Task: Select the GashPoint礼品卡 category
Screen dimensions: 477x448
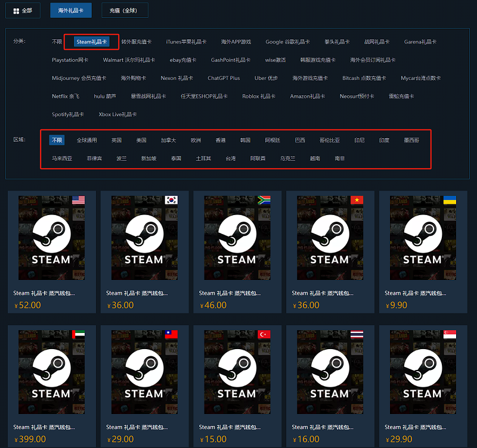Action: pos(231,60)
